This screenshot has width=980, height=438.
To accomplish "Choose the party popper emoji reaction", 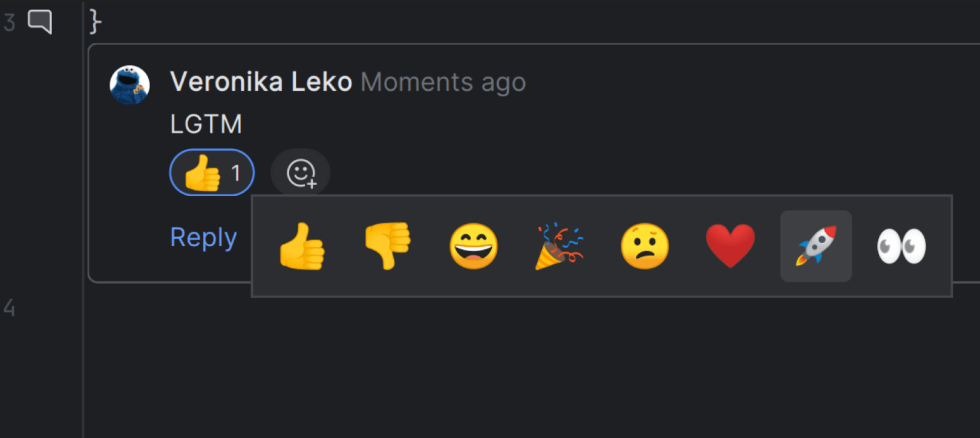I will 559,246.
